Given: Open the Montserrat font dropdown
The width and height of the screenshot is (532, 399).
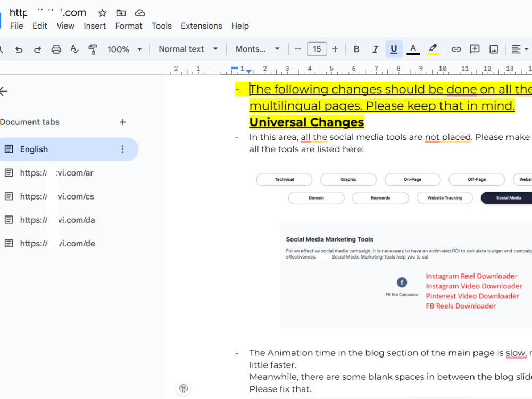Looking at the screenshot, I should coord(257,49).
